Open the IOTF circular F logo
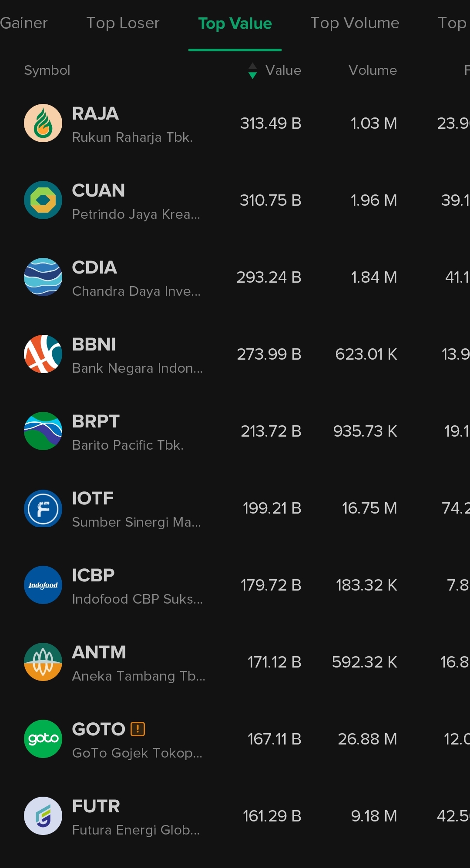The width and height of the screenshot is (470, 868). coord(43,508)
